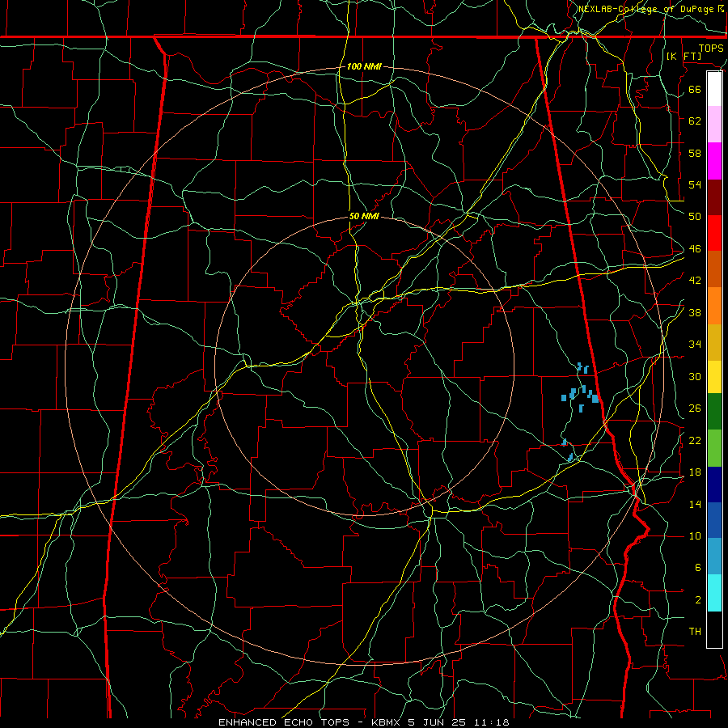The image size is (728, 728).
Task: Click the navy 18 kft legend swatch
Action: pyautogui.click(x=714, y=485)
